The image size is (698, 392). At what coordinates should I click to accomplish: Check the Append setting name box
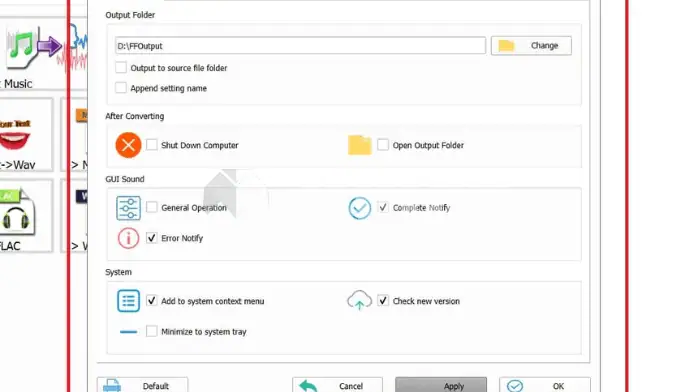pos(121,88)
